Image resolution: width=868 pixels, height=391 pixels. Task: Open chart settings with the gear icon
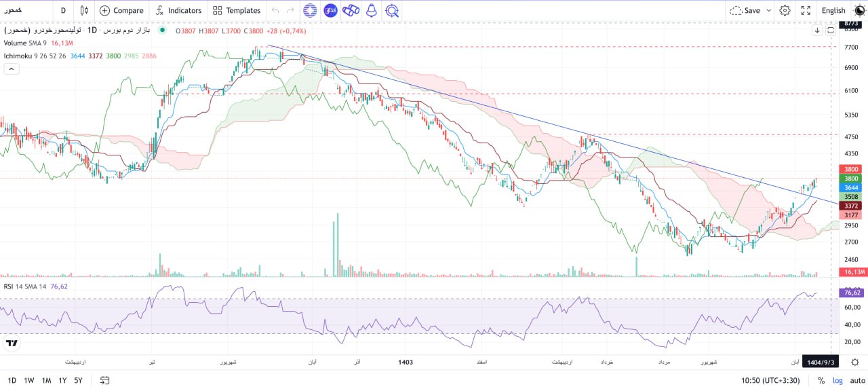tap(785, 10)
